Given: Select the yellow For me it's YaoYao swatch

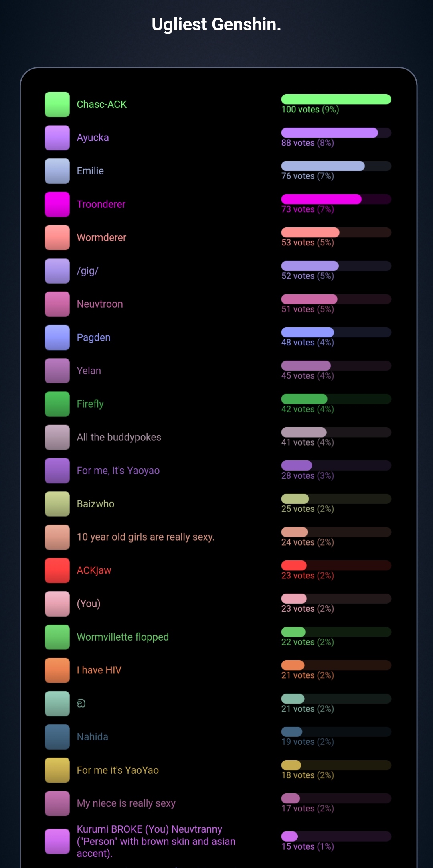Looking at the screenshot, I should pos(57,770).
